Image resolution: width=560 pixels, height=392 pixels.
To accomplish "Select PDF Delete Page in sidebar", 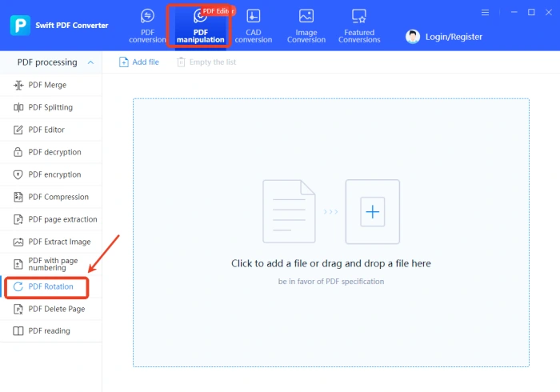I will 51,309.
